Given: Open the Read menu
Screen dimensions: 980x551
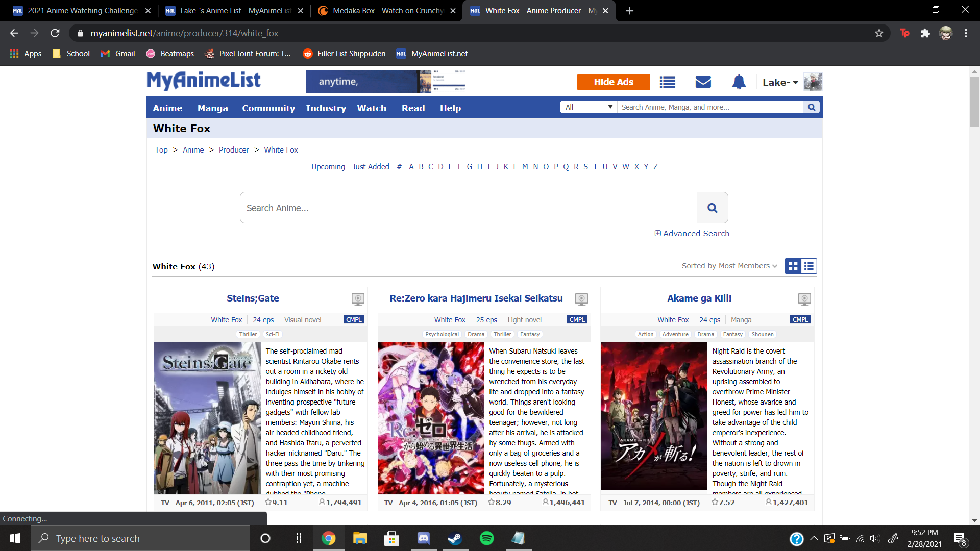Looking at the screenshot, I should coord(413,108).
